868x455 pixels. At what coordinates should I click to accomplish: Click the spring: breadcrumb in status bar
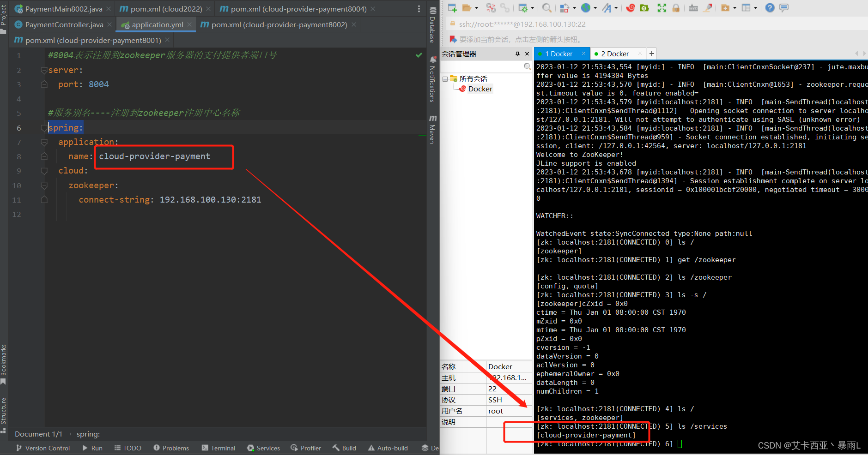coord(88,434)
